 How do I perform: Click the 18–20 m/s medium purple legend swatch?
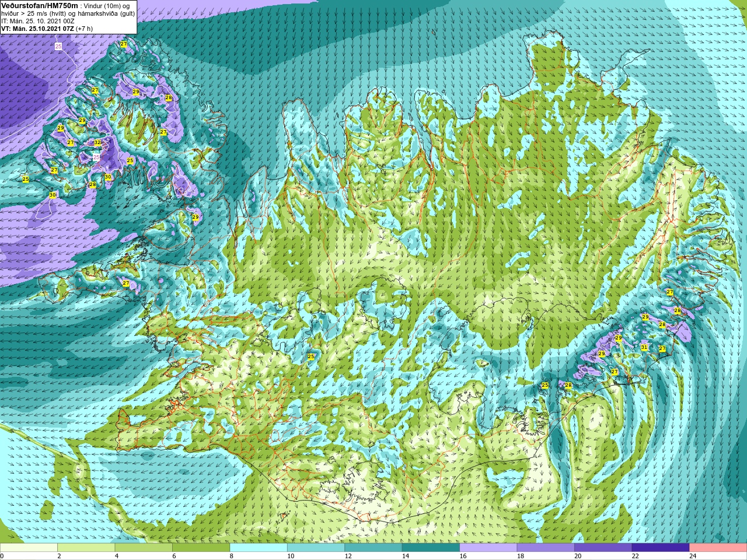coord(546,548)
